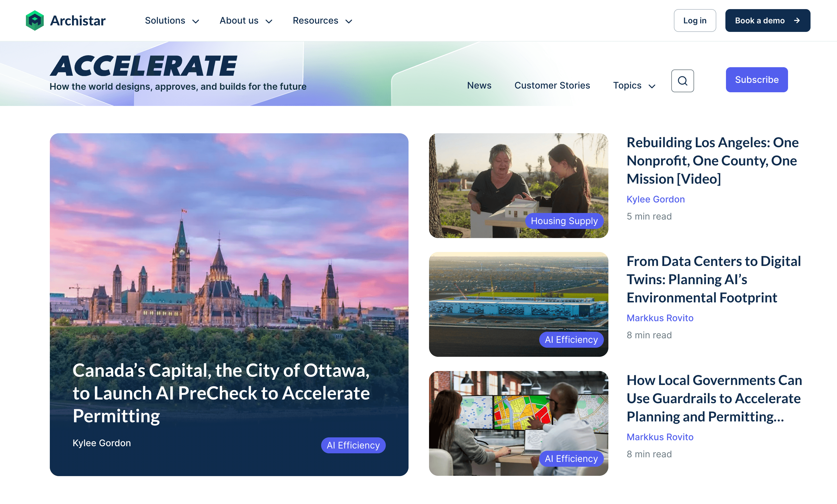Click Markkus Rovito under Guardrails article
Screen dimensions: 837x504
660,437
